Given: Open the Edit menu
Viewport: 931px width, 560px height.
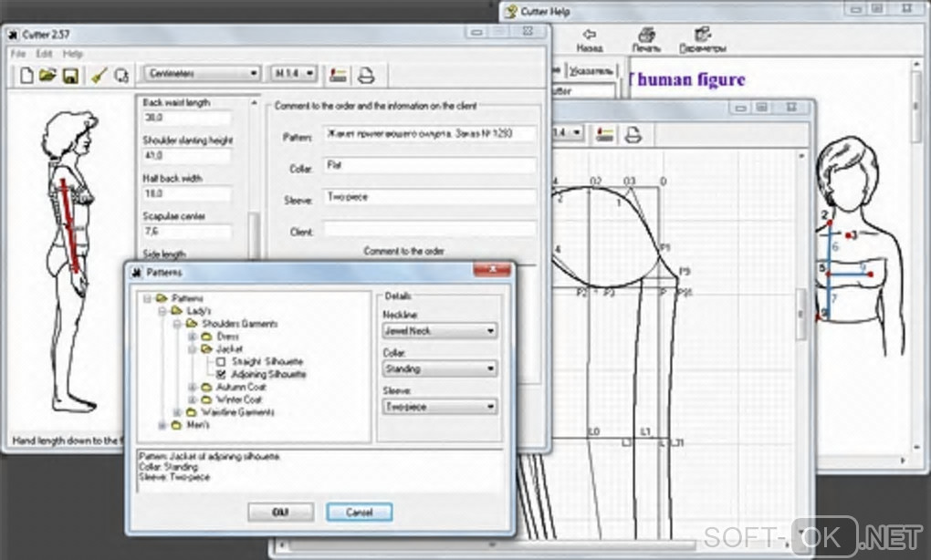Looking at the screenshot, I should pyautogui.click(x=45, y=54).
